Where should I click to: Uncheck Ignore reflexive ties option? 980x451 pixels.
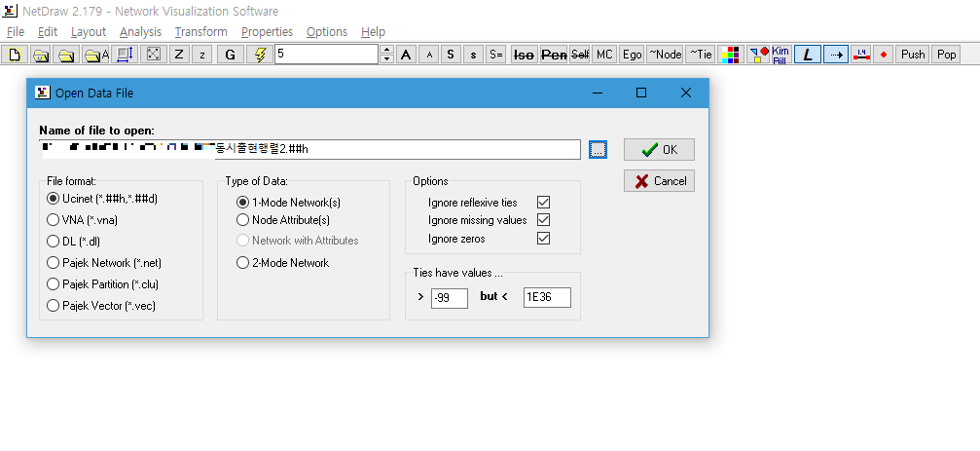coord(544,203)
